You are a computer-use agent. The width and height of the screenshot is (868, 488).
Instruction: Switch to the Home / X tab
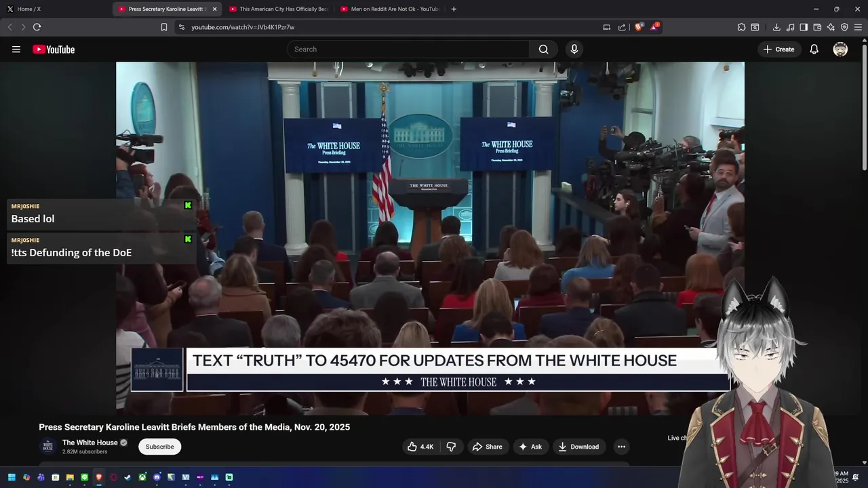[56, 9]
